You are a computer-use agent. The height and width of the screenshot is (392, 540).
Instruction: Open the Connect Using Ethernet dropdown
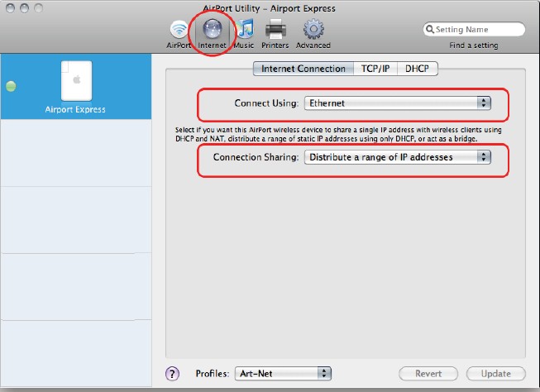coord(398,103)
